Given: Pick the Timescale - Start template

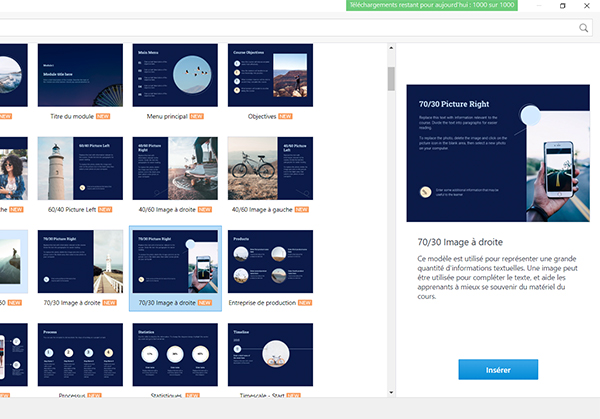Looking at the screenshot, I should point(270,355).
